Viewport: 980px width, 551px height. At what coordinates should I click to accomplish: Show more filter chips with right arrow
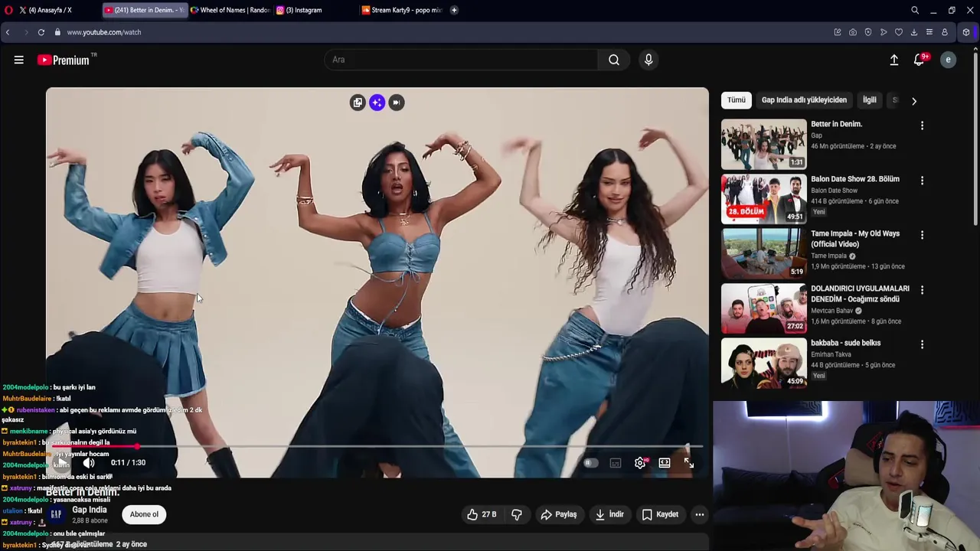(913, 100)
